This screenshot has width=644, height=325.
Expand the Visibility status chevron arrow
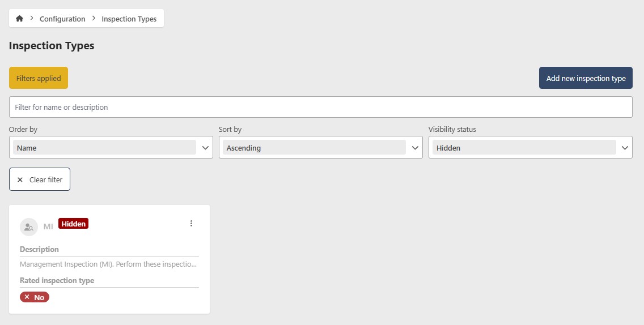click(625, 148)
